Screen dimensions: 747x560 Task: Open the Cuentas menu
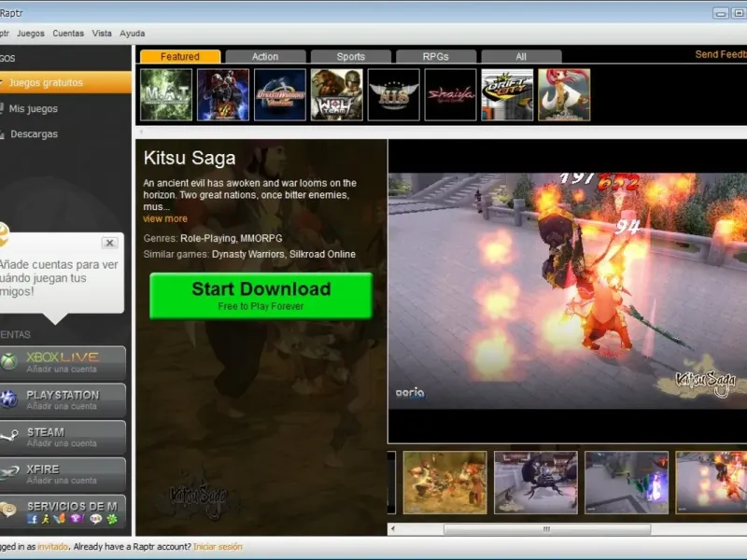68,34
